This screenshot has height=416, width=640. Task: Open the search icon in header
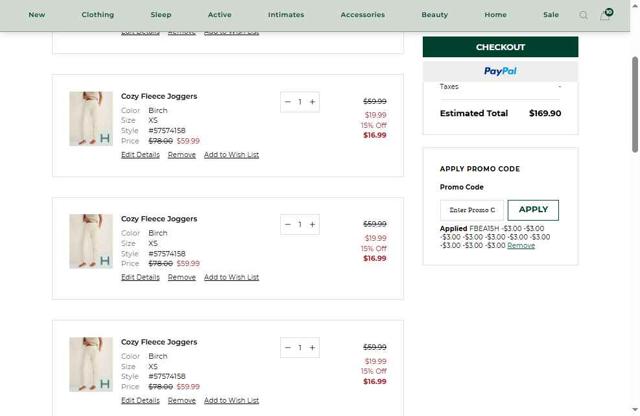583,16
